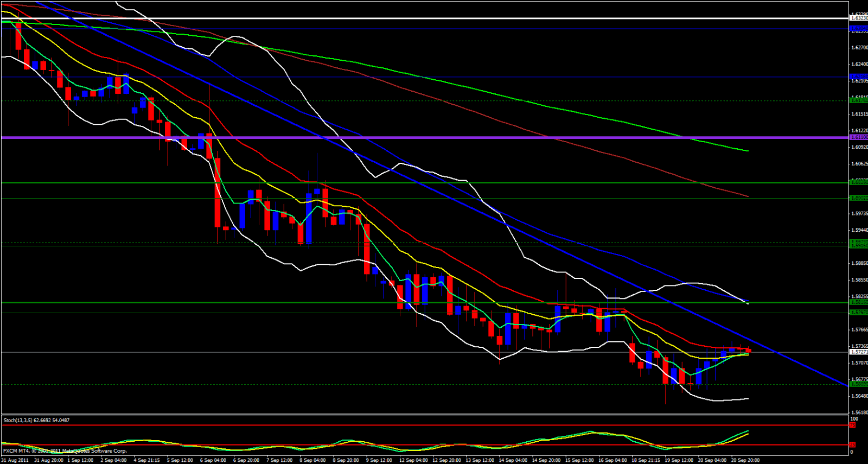Click the 12 Sep 04:00 time label
This screenshot has height=464, width=868.
pos(413,460)
